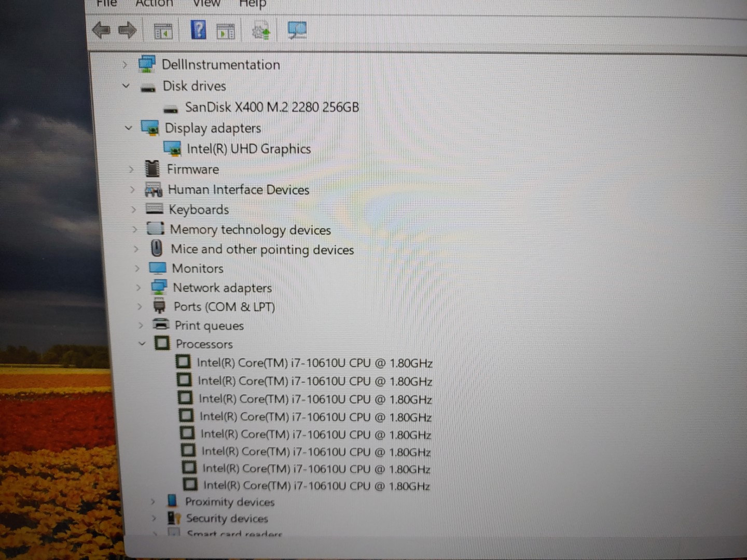747x560 pixels.
Task: Expand the Ports (COM & LPT) node
Action: coord(139,306)
